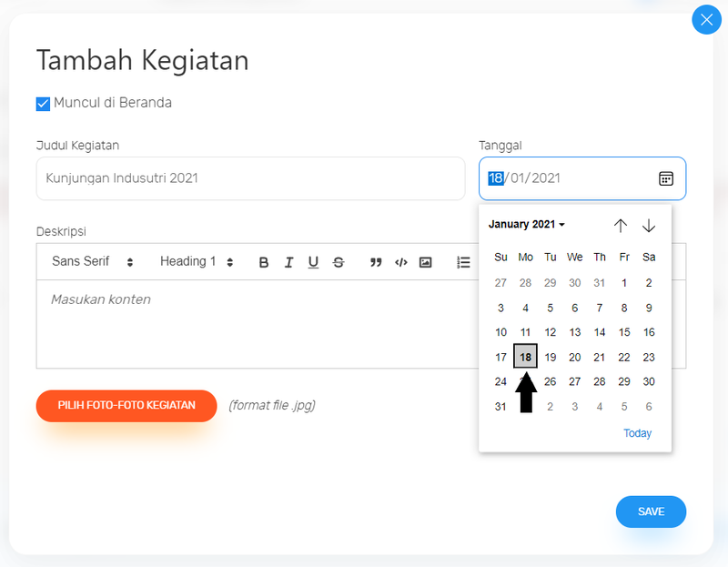Pick January 20 in the calendar
The image size is (728, 567).
(575, 357)
